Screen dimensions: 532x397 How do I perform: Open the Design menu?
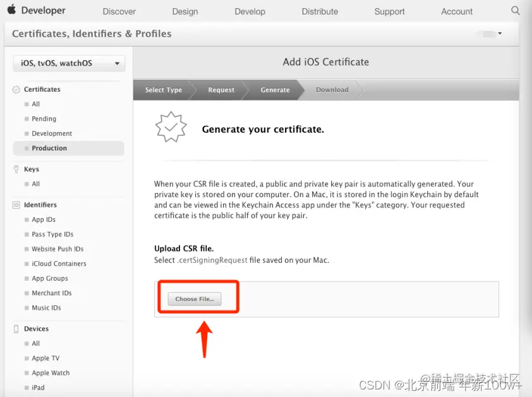coord(185,11)
